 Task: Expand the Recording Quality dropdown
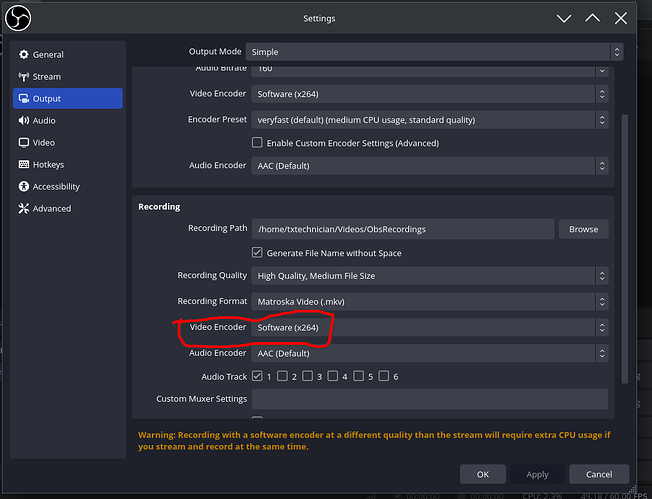[x=428, y=276]
